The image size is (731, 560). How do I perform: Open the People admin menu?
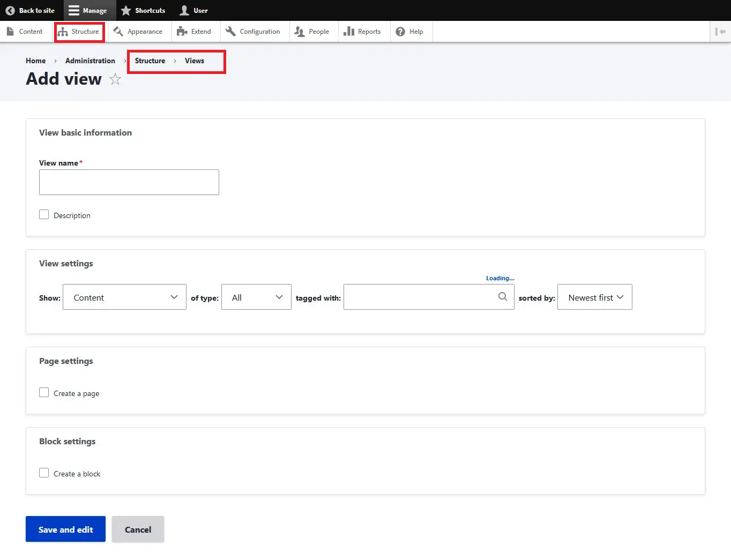click(x=312, y=32)
